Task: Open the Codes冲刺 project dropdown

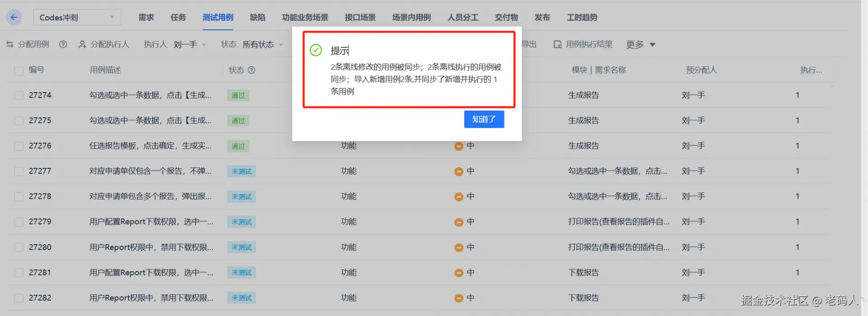Action: 77,17
